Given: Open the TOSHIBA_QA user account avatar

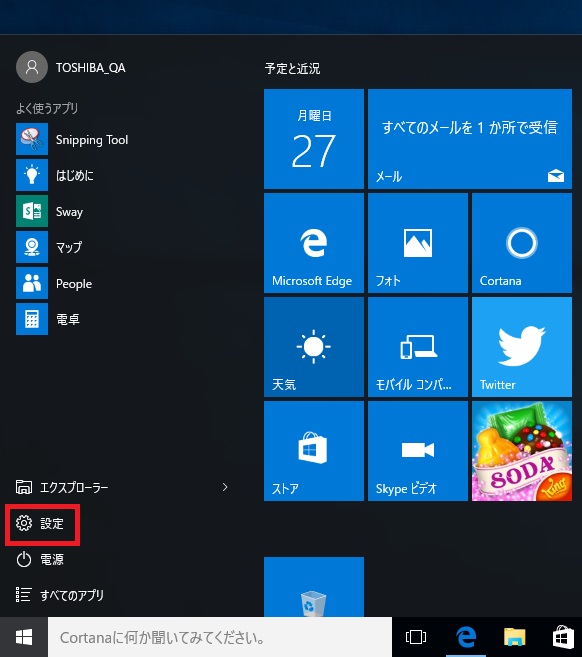Looking at the screenshot, I should click(32, 67).
